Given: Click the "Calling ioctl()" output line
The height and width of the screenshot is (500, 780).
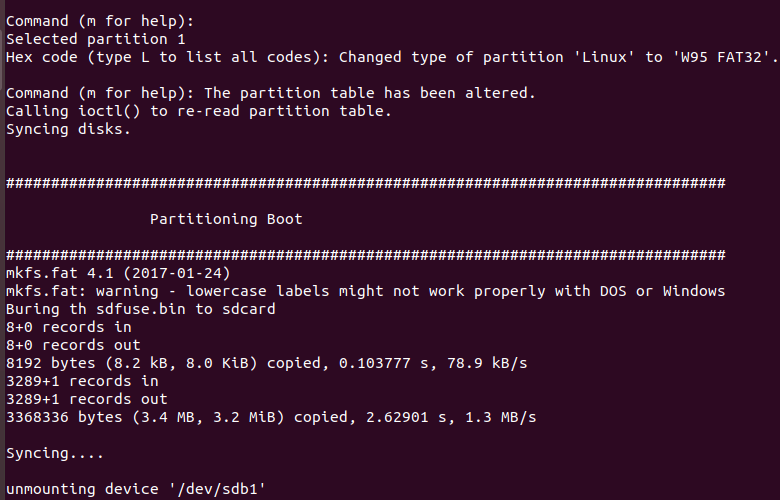Looking at the screenshot, I should click(x=199, y=111).
